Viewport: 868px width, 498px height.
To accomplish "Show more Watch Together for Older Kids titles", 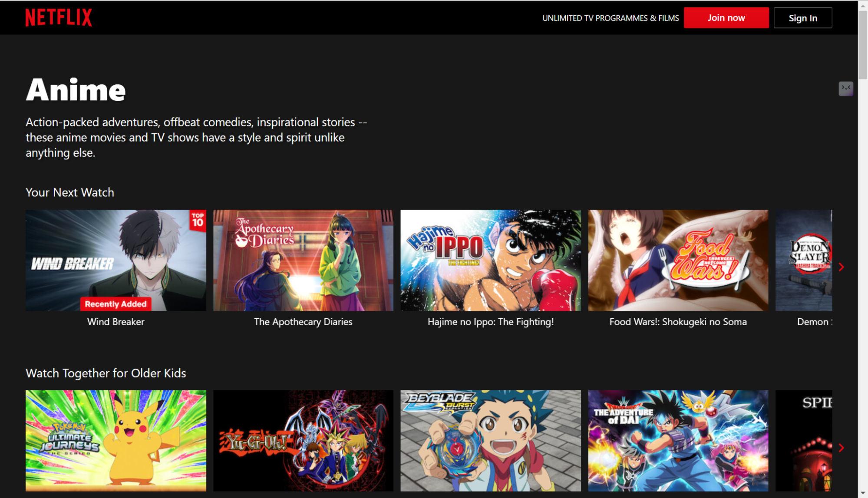I will (x=841, y=448).
